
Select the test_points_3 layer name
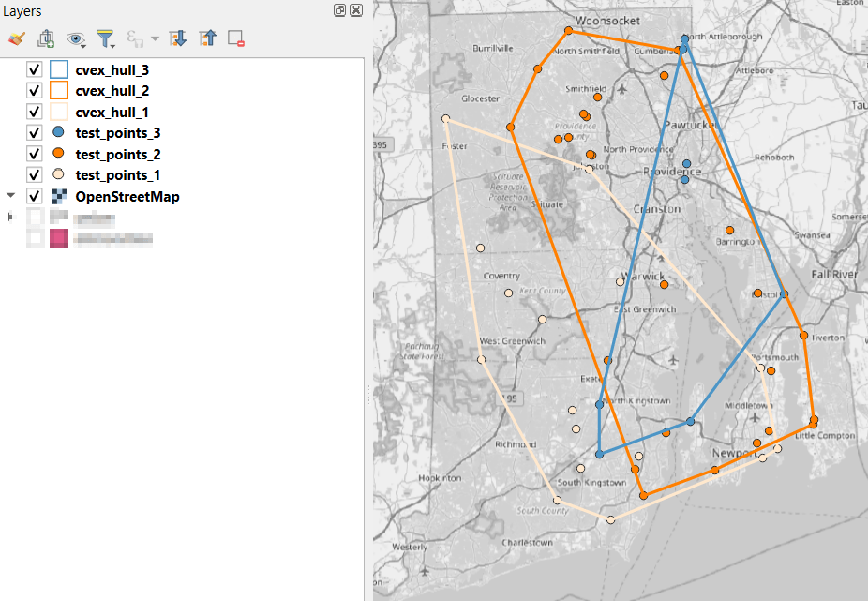click(117, 133)
